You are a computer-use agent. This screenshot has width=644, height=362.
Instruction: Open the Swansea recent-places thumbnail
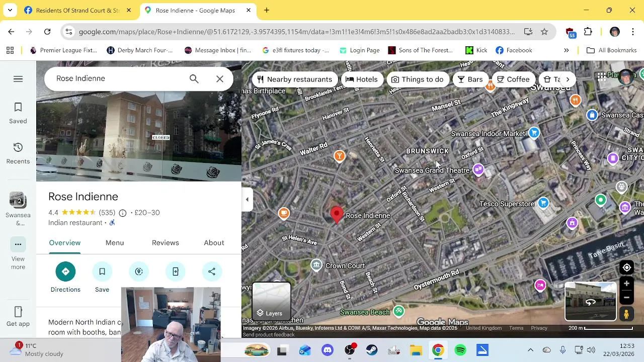(x=18, y=209)
